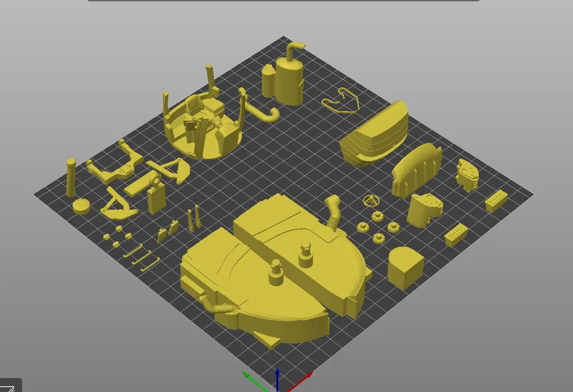Select the flat round disc part

point(81,206)
